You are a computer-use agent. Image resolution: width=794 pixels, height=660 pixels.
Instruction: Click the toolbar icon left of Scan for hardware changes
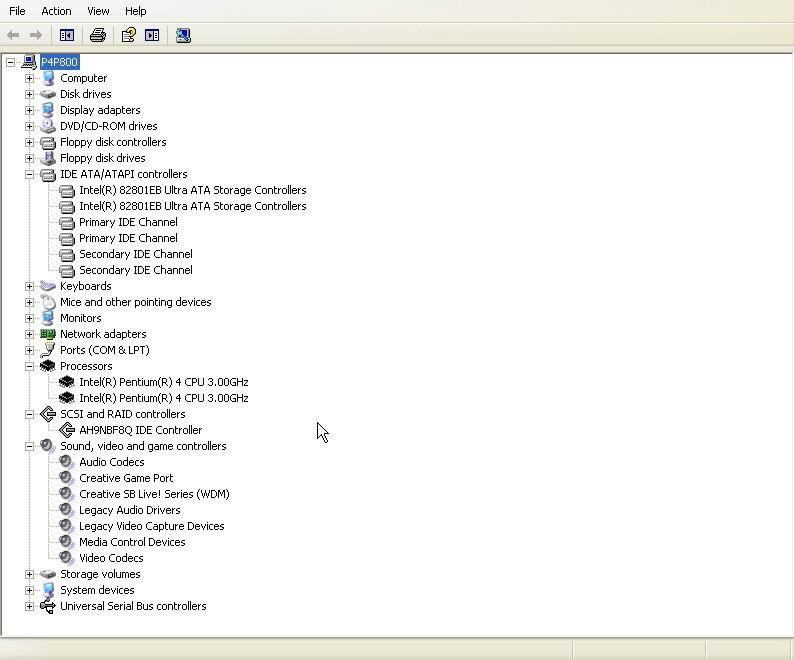coord(152,35)
